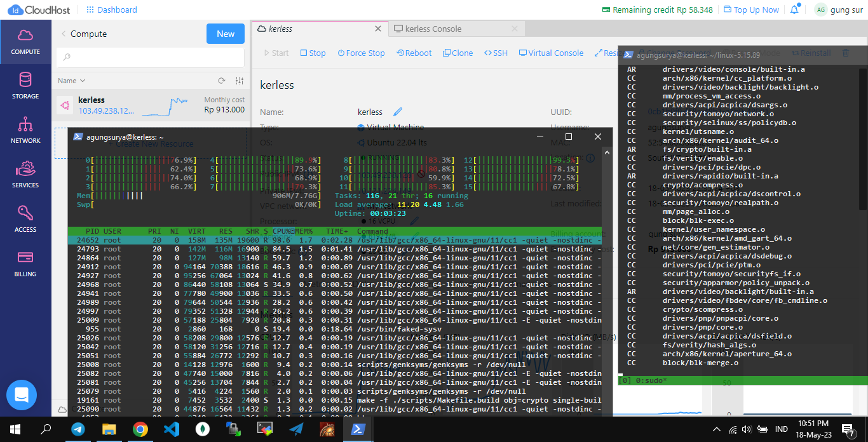Edit the kerless name with pencil icon
The width and height of the screenshot is (868, 442).
point(398,112)
